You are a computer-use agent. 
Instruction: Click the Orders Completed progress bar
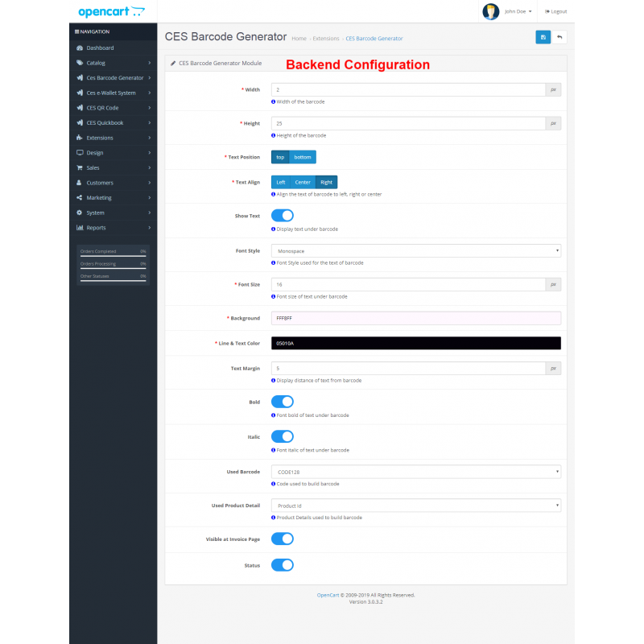pos(113,256)
